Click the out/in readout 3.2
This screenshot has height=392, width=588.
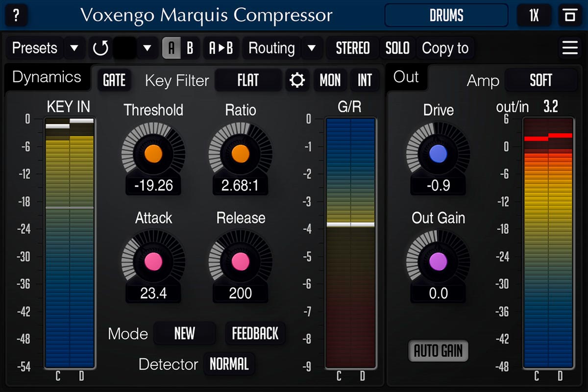pos(551,107)
